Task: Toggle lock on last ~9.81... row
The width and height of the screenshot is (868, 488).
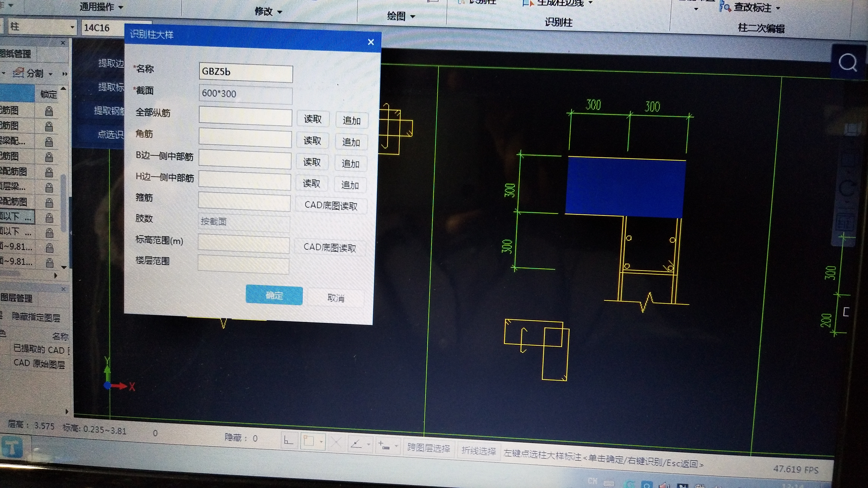Action: pos(50,263)
